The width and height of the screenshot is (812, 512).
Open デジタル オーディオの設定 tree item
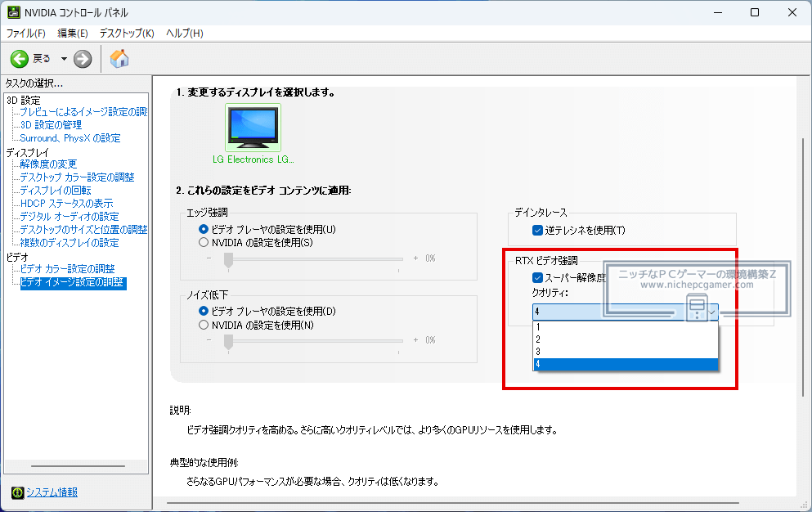click(x=70, y=217)
